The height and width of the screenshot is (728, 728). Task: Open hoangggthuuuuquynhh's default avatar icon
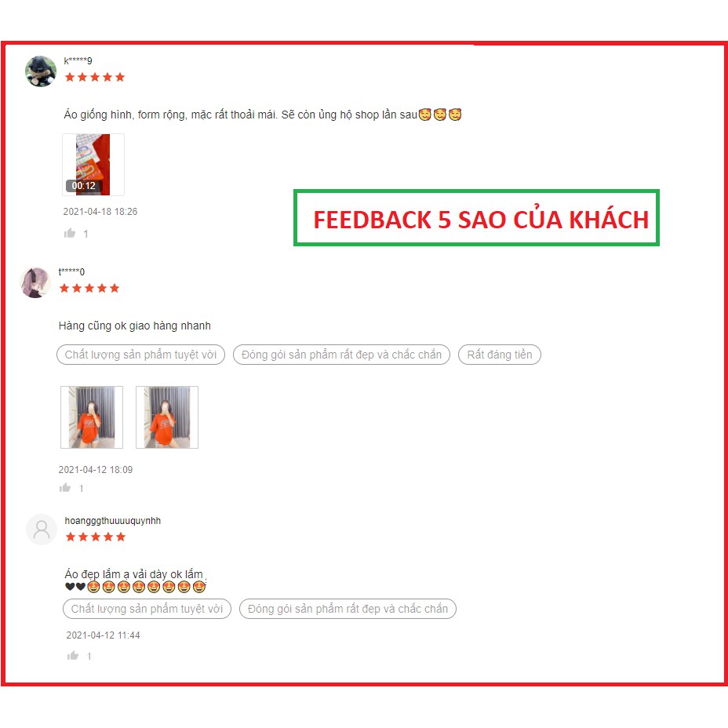coord(42,529)
